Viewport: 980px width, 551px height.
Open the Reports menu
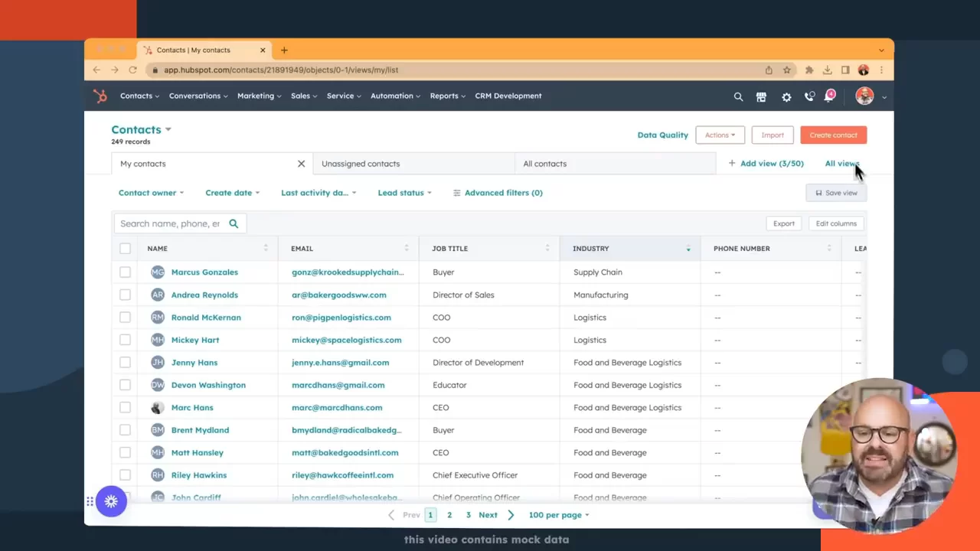(448, 96)
